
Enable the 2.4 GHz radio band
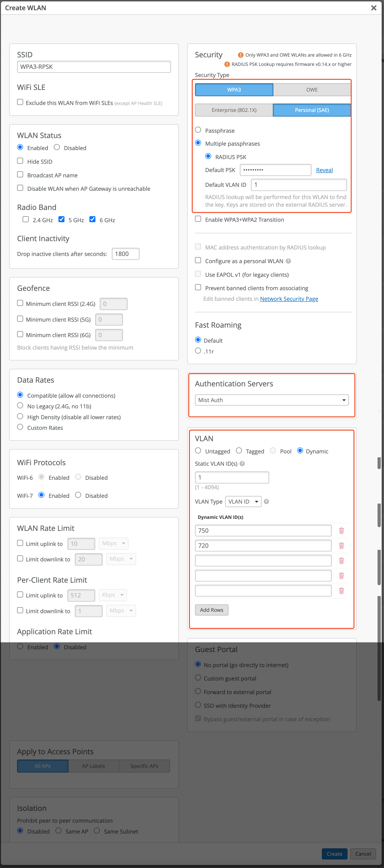coord(26,219)
